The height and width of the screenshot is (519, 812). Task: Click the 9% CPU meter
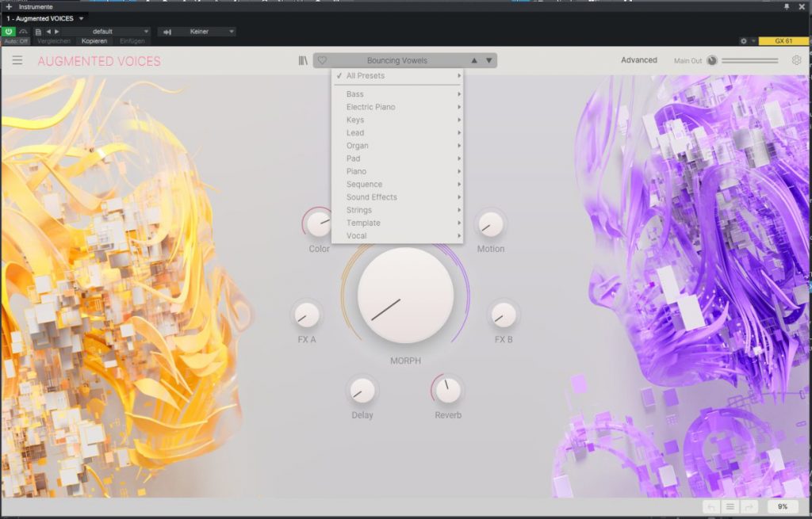point(782,506)
